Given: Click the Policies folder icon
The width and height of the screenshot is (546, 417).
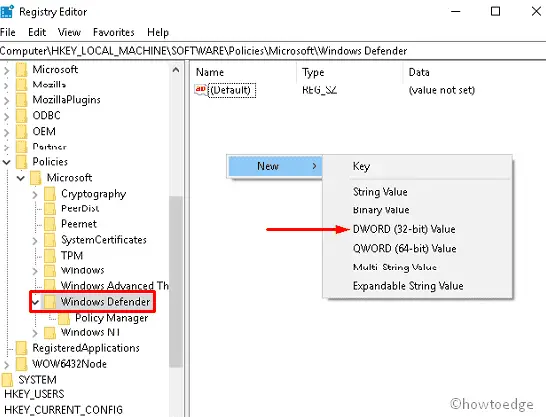Looking at the screenshot, I should tap(22, 162).
